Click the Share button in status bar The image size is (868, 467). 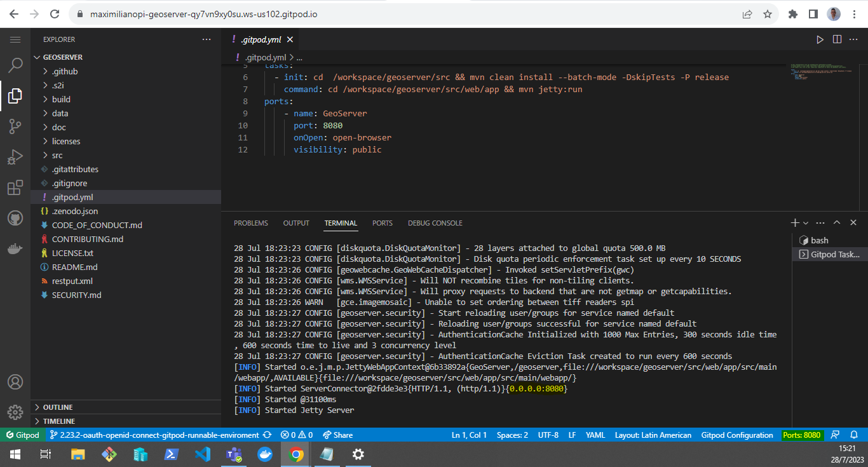tap(337, 435)
